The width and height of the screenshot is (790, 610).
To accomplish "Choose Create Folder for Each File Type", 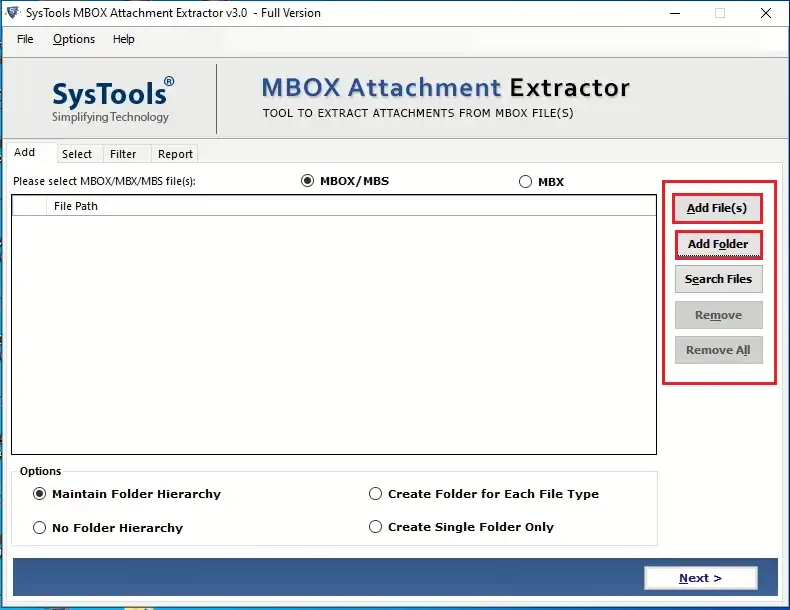I will (x=375, y=494).
